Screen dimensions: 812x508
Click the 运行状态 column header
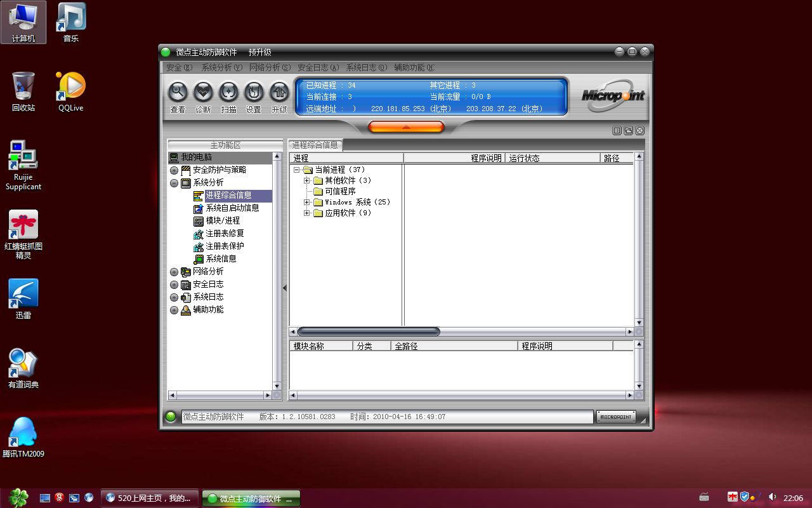pyautogui.click(x=553, y=158)
